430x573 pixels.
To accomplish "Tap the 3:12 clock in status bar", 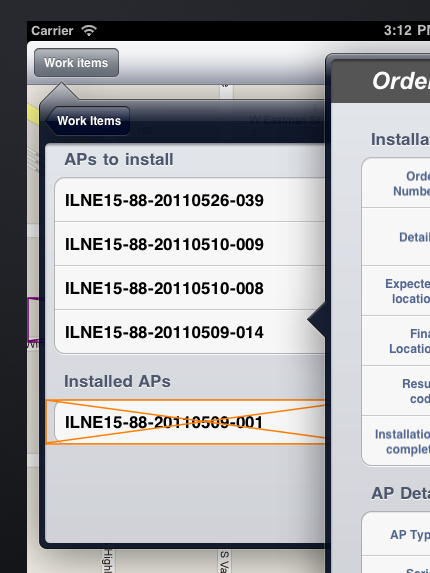I will 407,31.
